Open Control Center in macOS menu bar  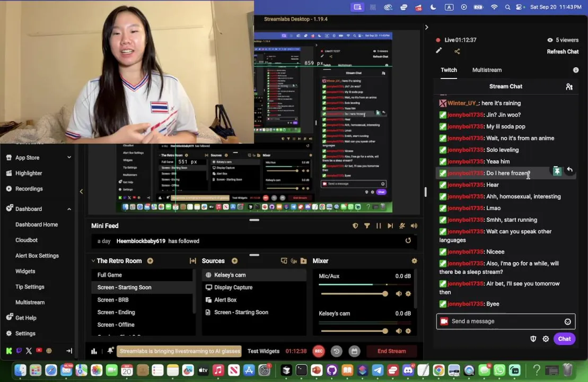click(x=520, y=7)
